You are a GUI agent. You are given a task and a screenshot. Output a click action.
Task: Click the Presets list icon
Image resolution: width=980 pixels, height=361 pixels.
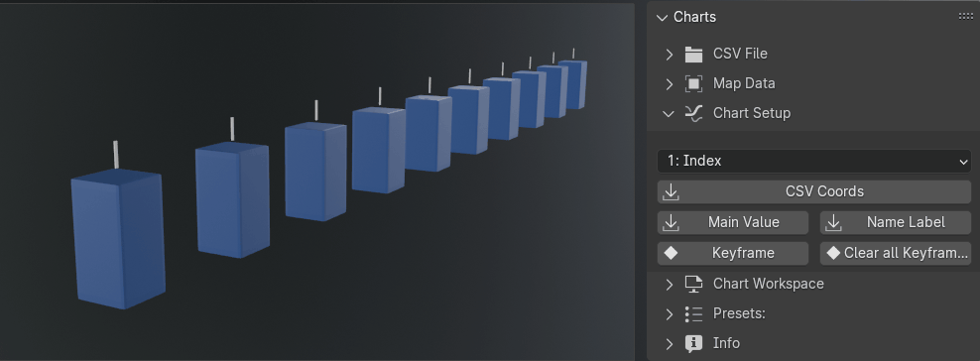coord(693,313)
